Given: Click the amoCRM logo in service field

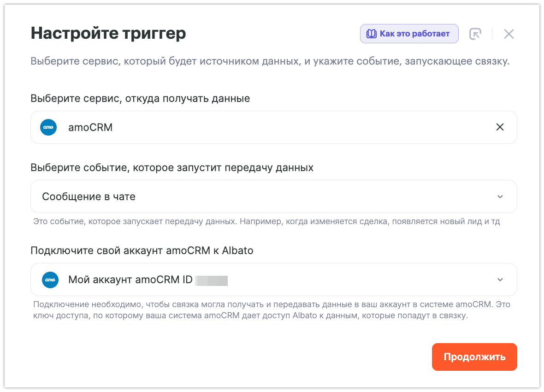Looking at the screenshot, I should (48, 127).
